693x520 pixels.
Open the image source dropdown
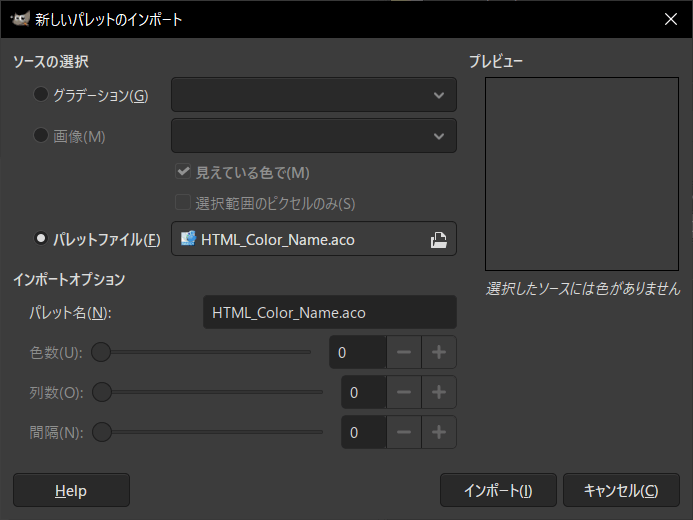pos(314,136)
